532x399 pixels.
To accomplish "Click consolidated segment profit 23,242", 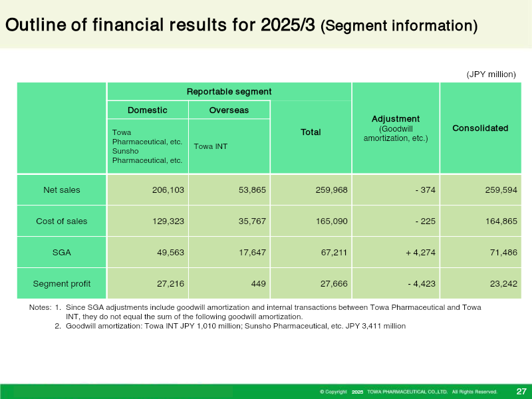I will (503, 284).
